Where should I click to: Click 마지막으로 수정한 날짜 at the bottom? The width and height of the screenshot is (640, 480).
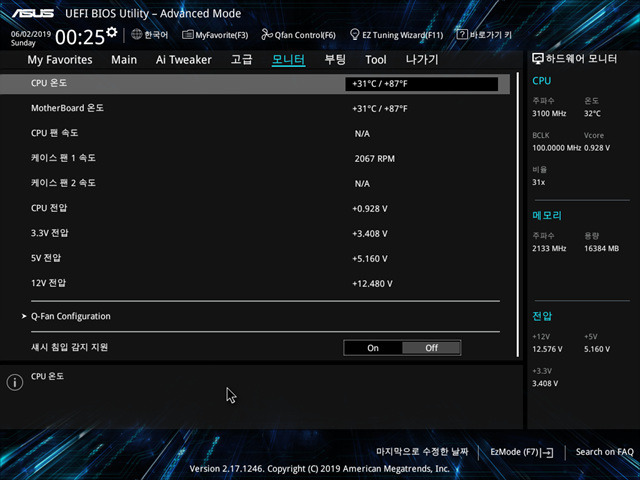tap(422, 452)
